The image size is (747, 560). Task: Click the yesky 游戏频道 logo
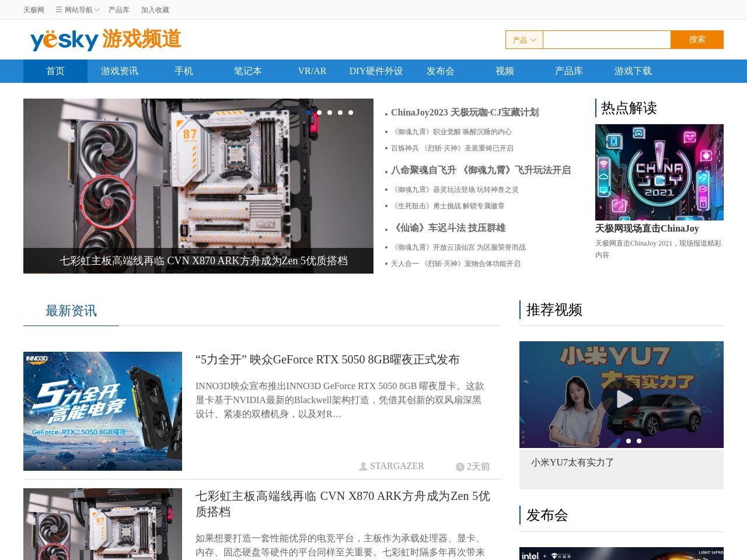106,40
